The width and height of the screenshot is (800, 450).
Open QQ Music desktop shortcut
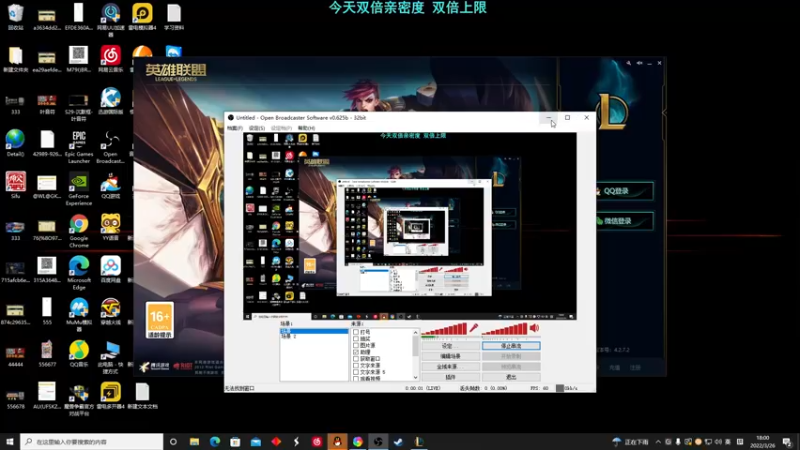tap(79, 353)
